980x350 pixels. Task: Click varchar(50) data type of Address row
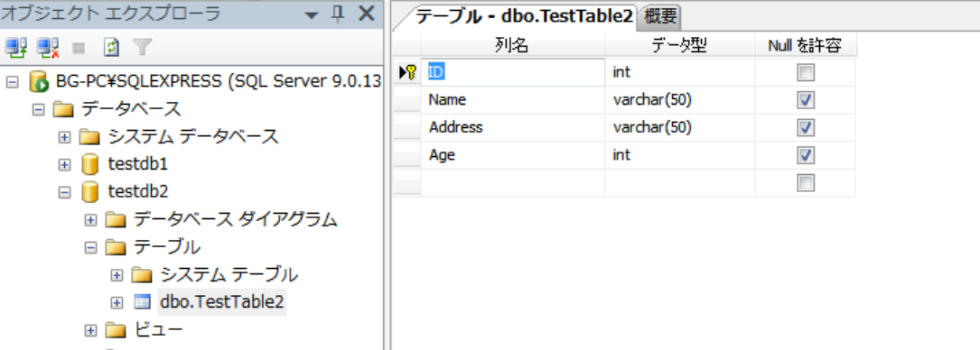pyautogui.click(x=680, y=127)
